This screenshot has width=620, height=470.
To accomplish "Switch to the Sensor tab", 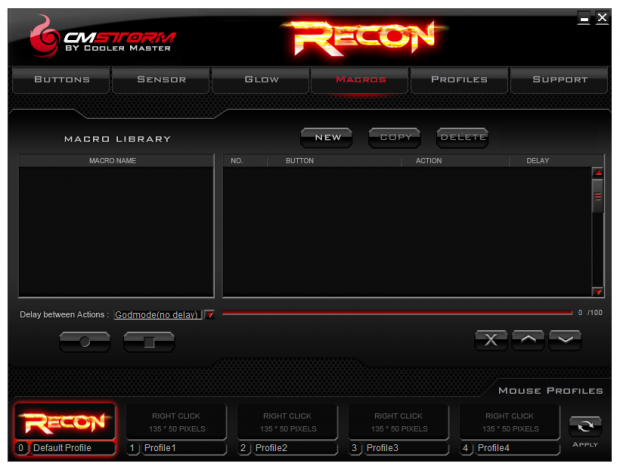I will coord(161,79).
